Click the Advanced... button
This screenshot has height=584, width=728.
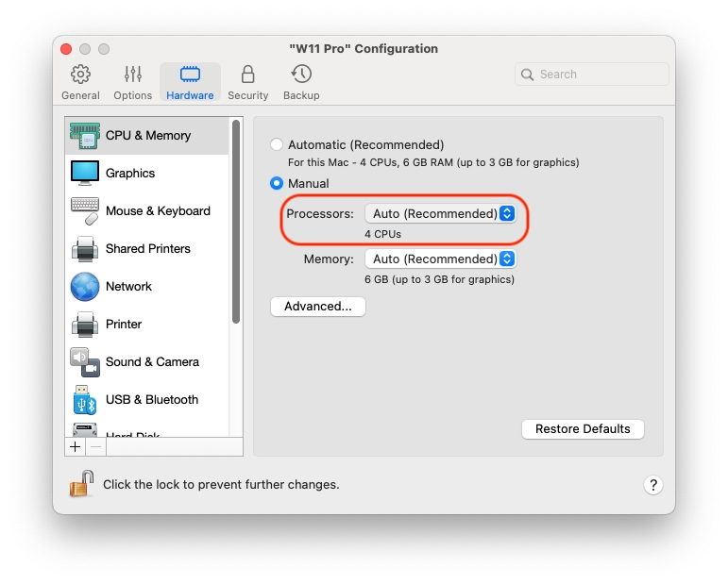[x=317, y=307]
